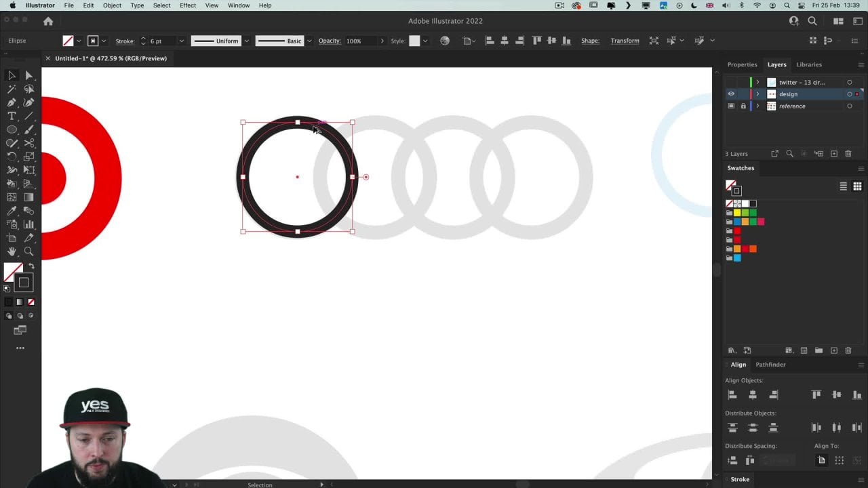Select the Hand tool
Viewport: 868px width, 488px height.
pyautogui.click(x=12, y=251)
